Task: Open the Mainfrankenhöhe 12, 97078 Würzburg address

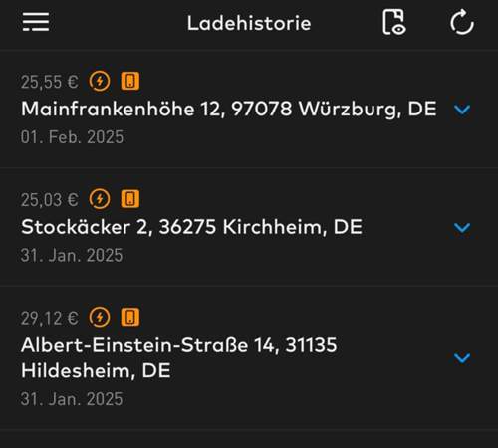Action: [x=229, y=109]
